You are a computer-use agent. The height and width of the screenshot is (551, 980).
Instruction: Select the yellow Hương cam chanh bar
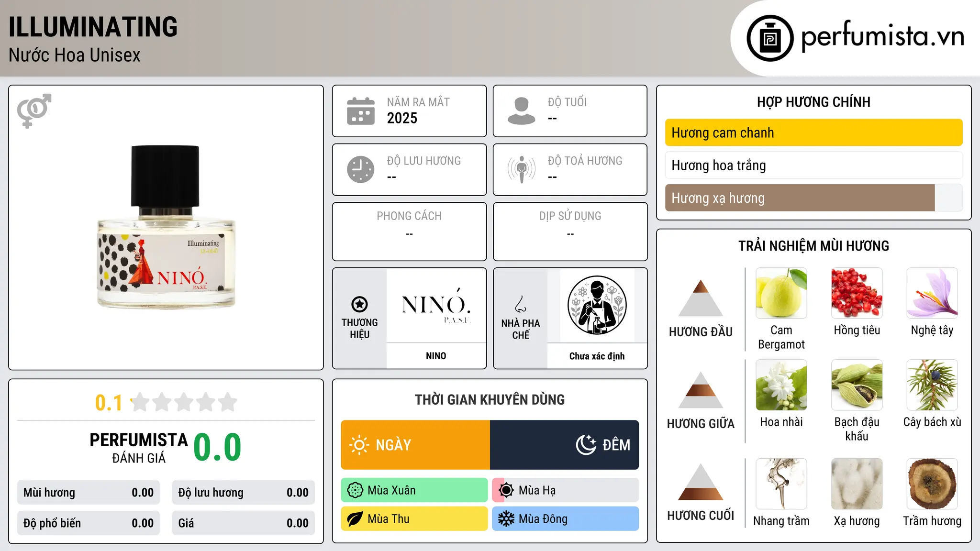[x=813, y=132]
